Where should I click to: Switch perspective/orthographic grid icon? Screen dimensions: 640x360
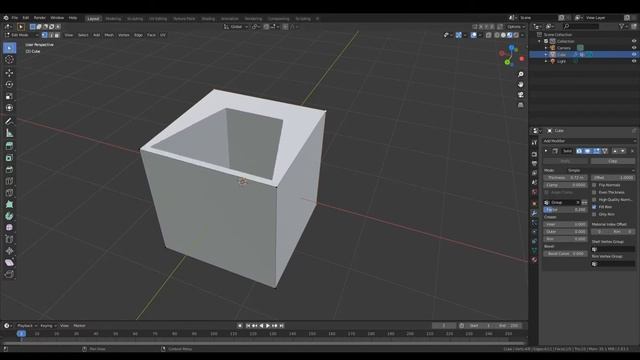click(x=520, y=105)
